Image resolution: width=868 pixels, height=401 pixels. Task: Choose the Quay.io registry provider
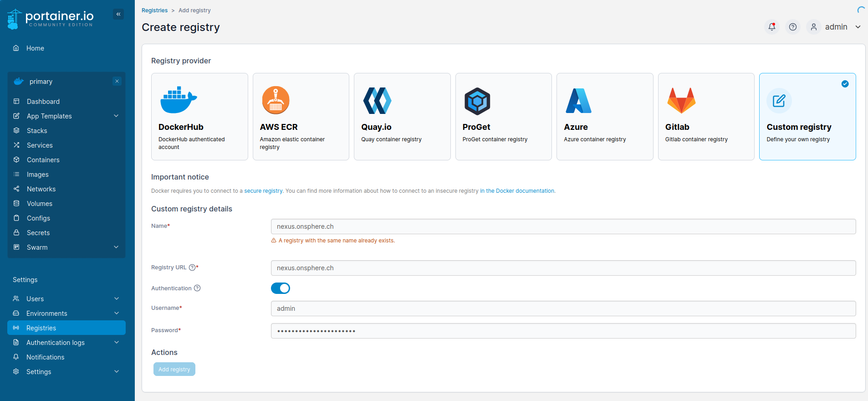click(x=402, y=117)
